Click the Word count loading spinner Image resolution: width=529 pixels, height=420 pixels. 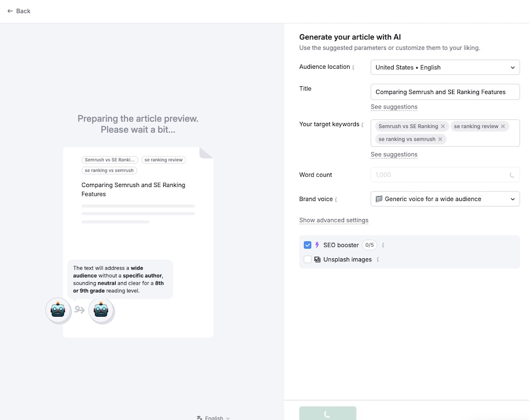point(512,175)
